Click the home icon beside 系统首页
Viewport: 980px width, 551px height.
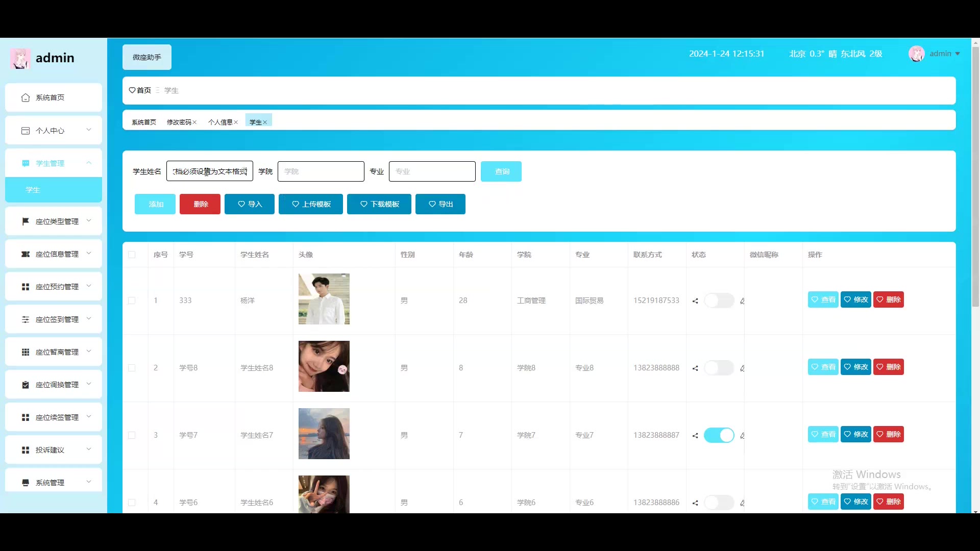(26, 97)
